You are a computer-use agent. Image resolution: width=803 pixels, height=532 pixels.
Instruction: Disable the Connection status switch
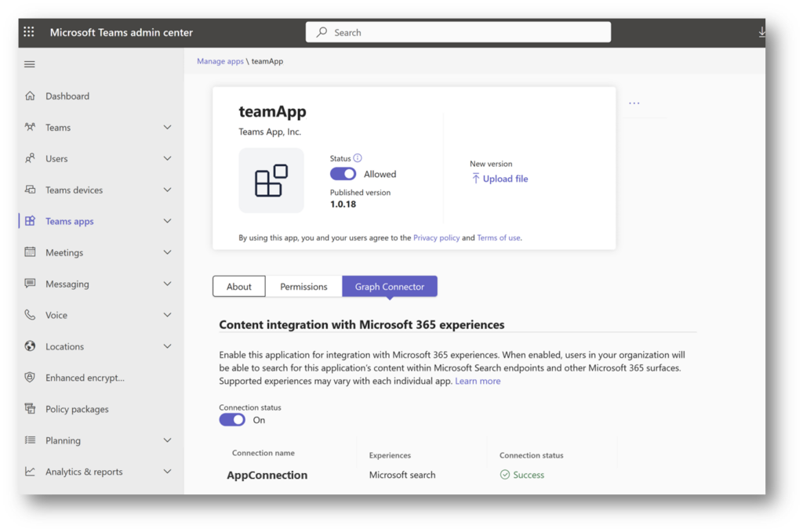[x=231, y=420]
